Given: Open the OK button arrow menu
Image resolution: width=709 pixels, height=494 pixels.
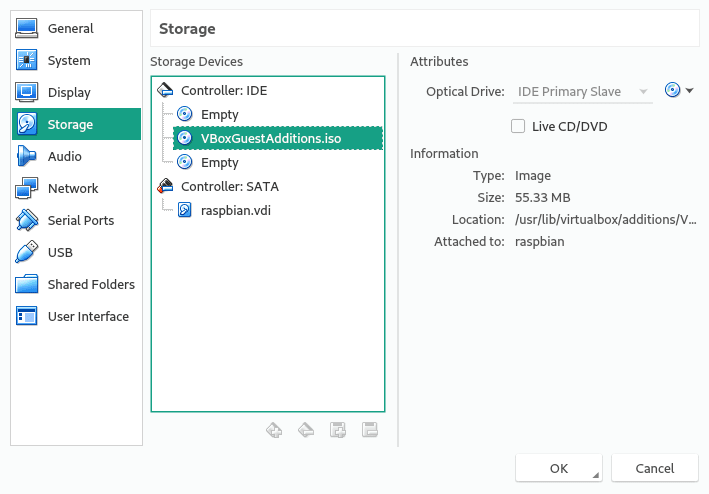Looking at the screenshot, I should 596,475.
